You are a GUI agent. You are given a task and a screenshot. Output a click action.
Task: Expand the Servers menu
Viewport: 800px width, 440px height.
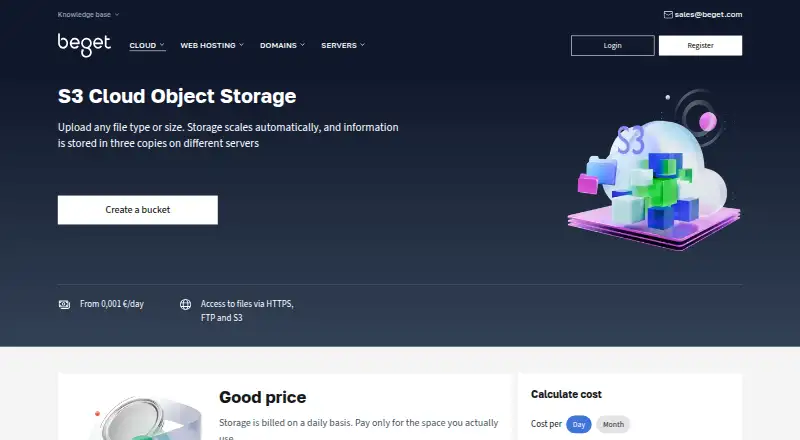point(343,45)
